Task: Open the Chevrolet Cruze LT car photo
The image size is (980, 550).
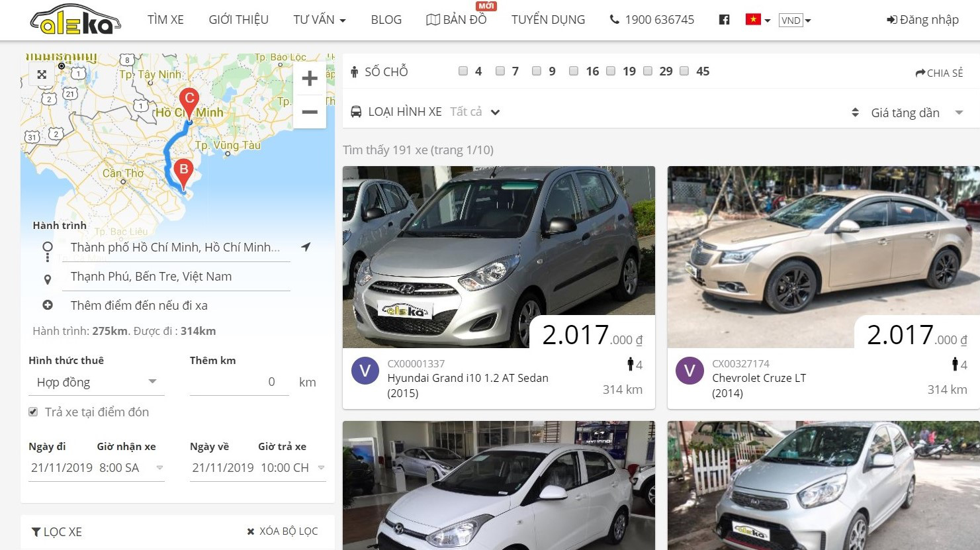Action: [x=824, y=257]
